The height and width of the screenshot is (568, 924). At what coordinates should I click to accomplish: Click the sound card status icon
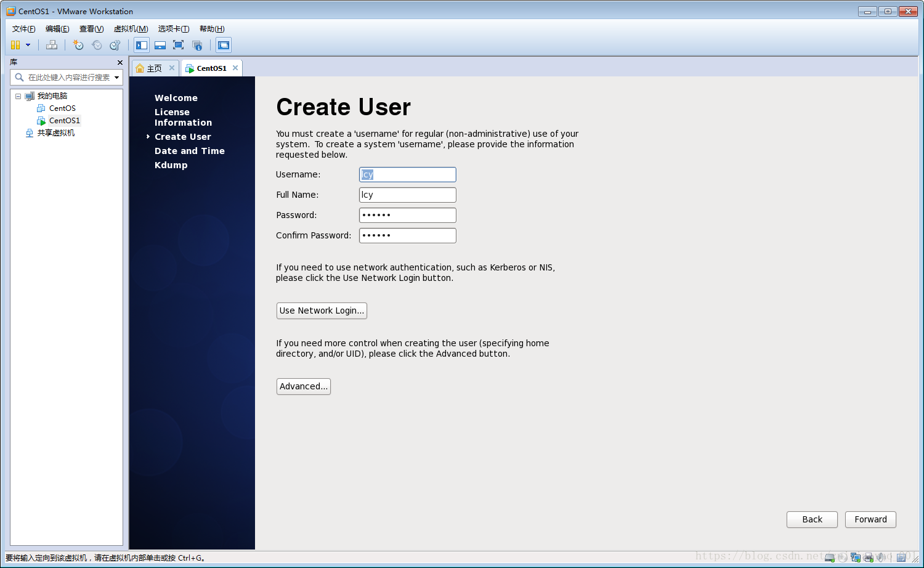[x=881, y=558]
